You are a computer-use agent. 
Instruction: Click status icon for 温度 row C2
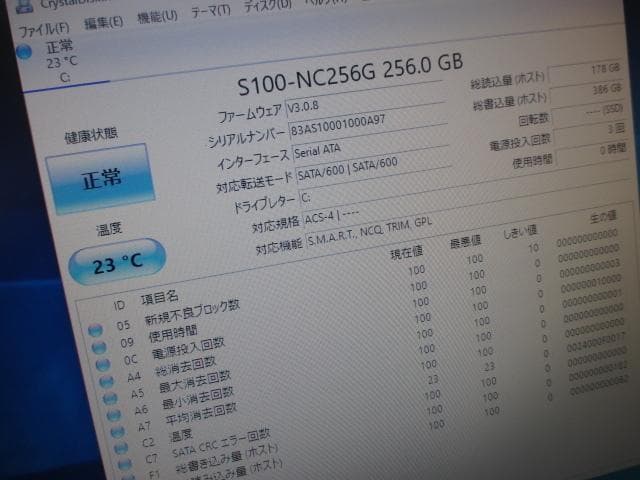[x=121, y=448]
